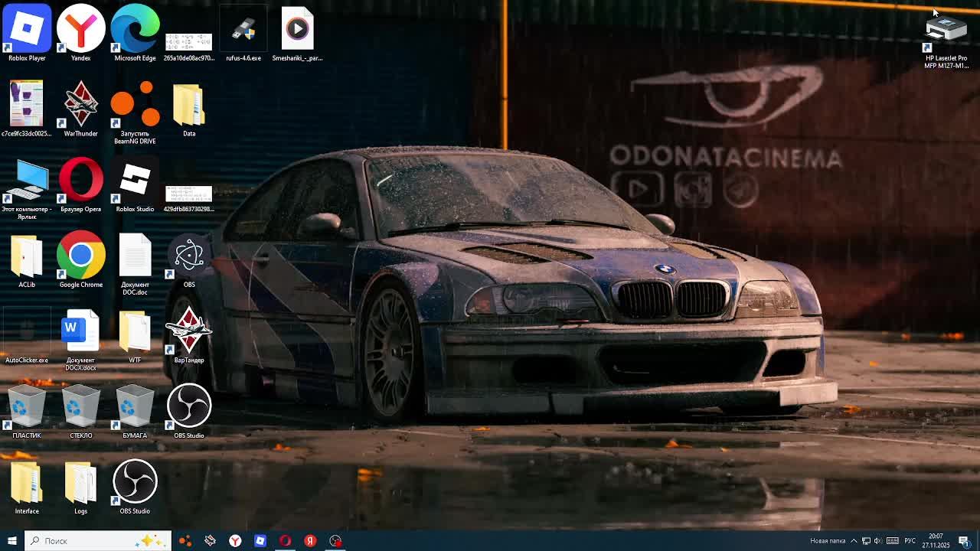This screenshot has height=551, width=980.
Task: Open Yandex Browser from the taskbar
Action: (x=235, y=540)
